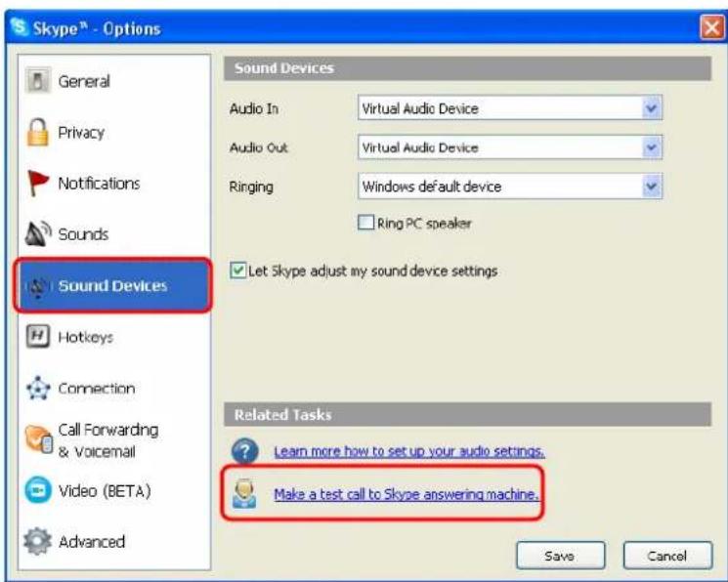Click the Related Tasks section header
Image resolution: width=728 pixels, height=582 pixels.
pos(467,414)
